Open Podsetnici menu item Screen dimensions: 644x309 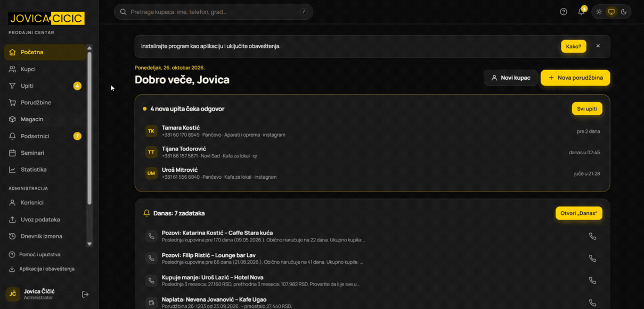[x=45, y=136]
